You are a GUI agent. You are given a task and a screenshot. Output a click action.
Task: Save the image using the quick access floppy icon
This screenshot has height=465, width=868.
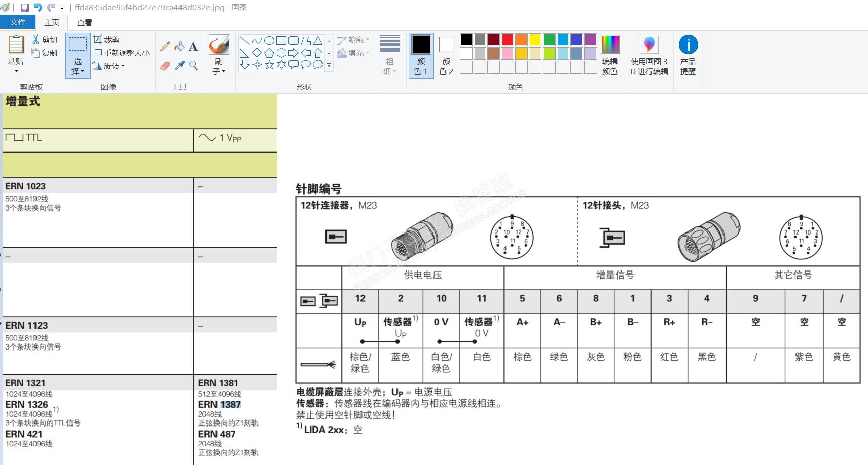[x=24, y=8]
